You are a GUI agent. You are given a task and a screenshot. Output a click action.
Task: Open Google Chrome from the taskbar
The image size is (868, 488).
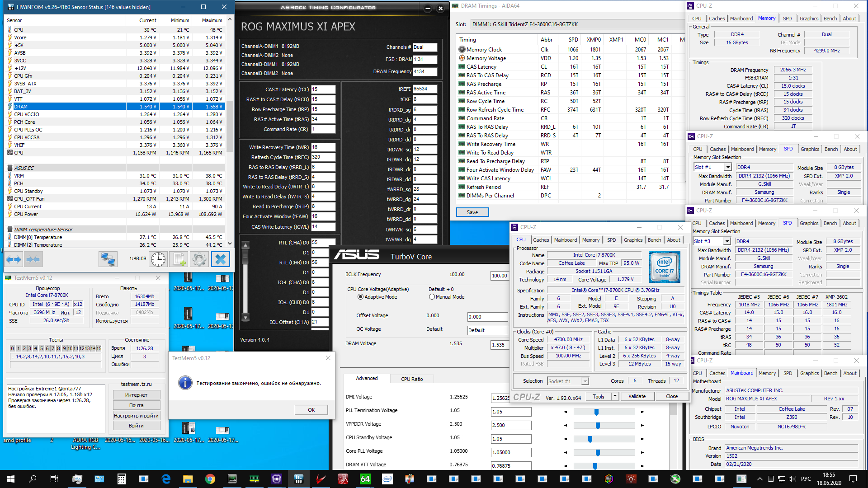coord(210,479)
